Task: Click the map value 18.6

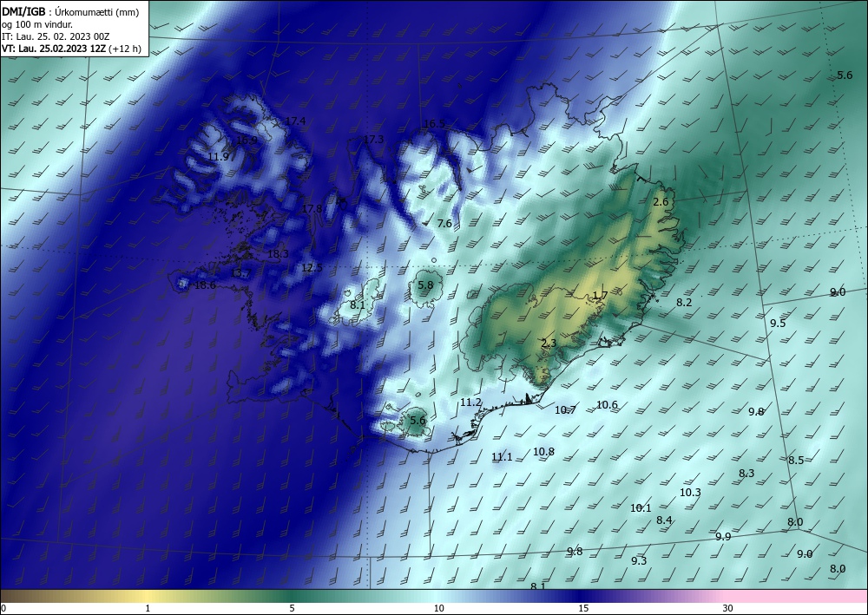Action: pyautogui.click(x=205, y=285)
